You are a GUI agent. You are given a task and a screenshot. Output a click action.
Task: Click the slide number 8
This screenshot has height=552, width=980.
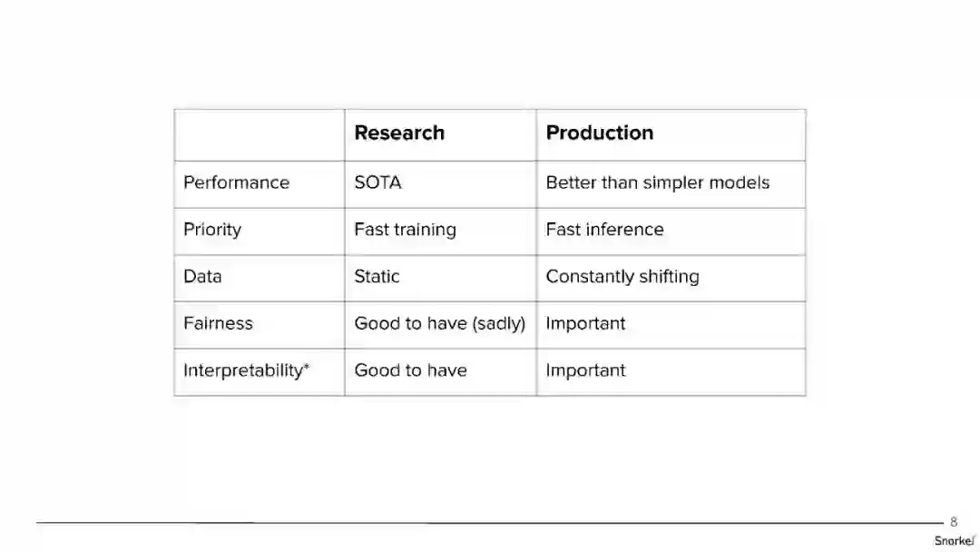(954, 522)
